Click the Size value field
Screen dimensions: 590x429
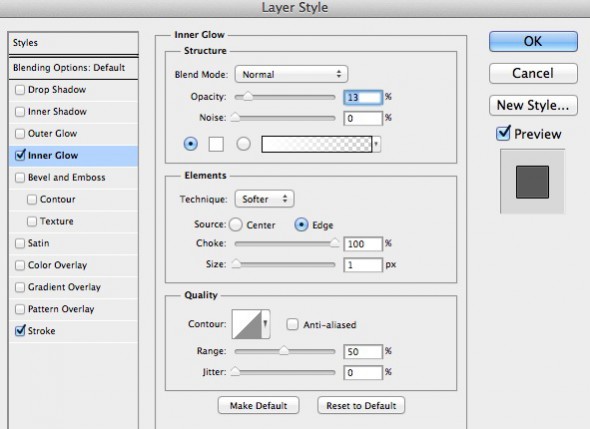tap(363, 265)
